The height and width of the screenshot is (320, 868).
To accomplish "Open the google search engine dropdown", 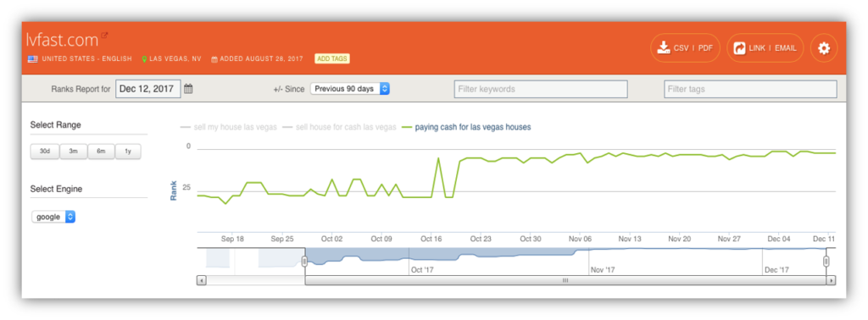I will 53,218.
